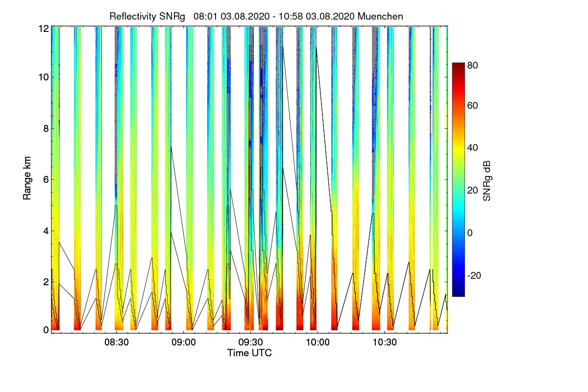Click the dark blue bottom of colorbar
The width and height of the screenshot is (588, 392).
click(x=458, y=293)
